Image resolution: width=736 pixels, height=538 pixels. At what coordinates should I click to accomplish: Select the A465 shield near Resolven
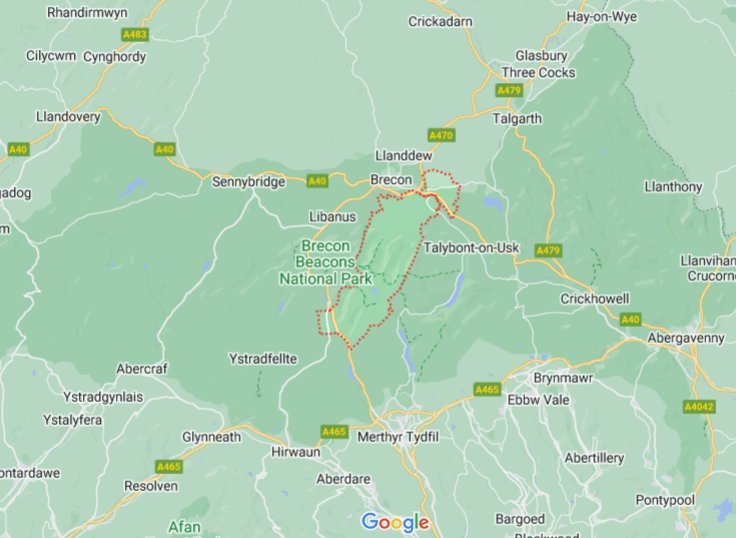pos(169,467)
